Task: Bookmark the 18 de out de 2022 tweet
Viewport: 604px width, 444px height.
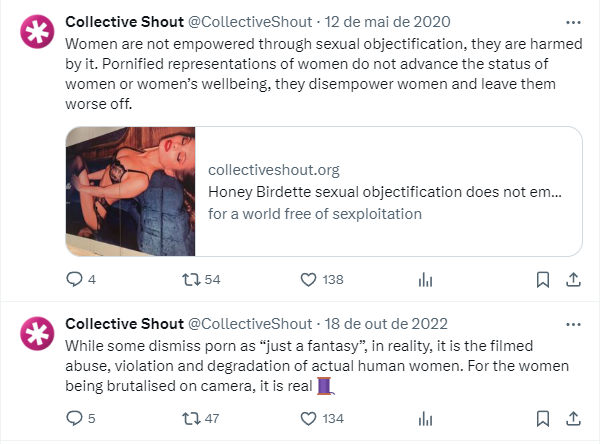Action: pos(543,419)
